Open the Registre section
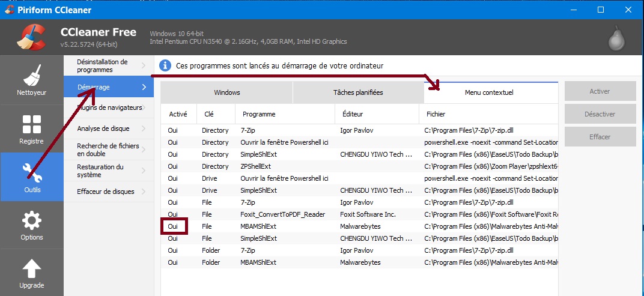Screen dimensions: 644x296 tap(32, 128)
